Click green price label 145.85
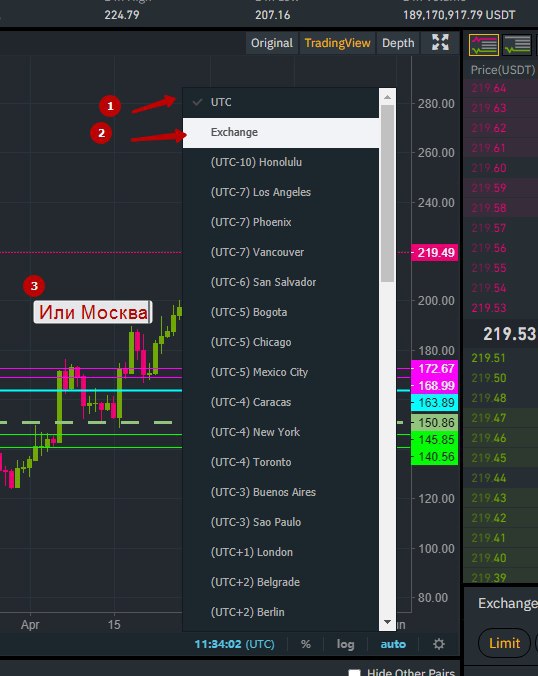Viewport: 538px width, 676px height. click(435, 440)
